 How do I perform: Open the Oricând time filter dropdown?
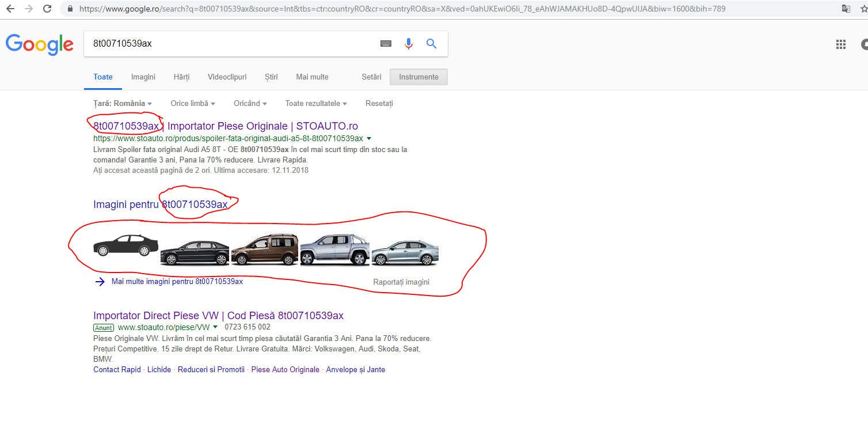[x=250, y=104]
